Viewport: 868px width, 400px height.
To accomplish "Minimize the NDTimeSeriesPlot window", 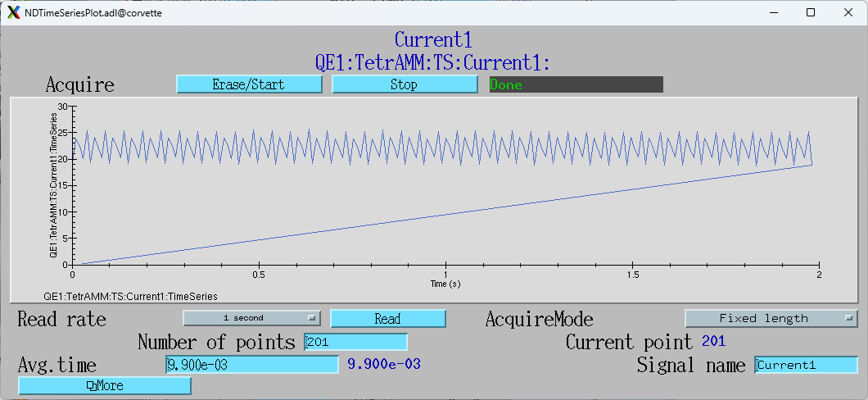I will coord(773,12).
